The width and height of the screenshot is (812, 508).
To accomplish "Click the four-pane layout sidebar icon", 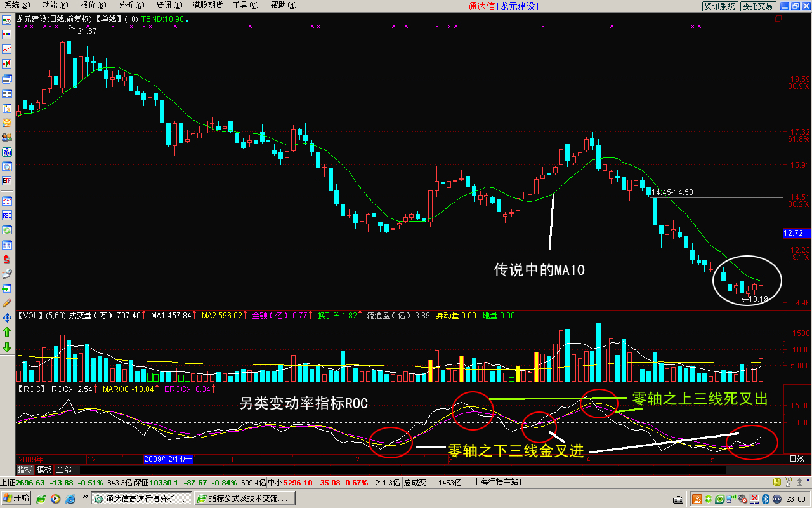I will [7, 244].
